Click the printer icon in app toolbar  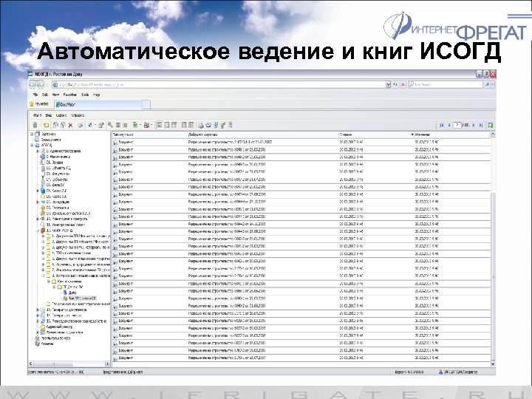[x=201, y=125]
